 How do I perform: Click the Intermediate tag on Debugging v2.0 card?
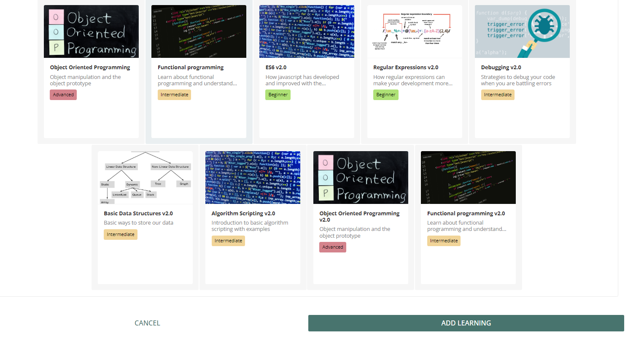498,95
